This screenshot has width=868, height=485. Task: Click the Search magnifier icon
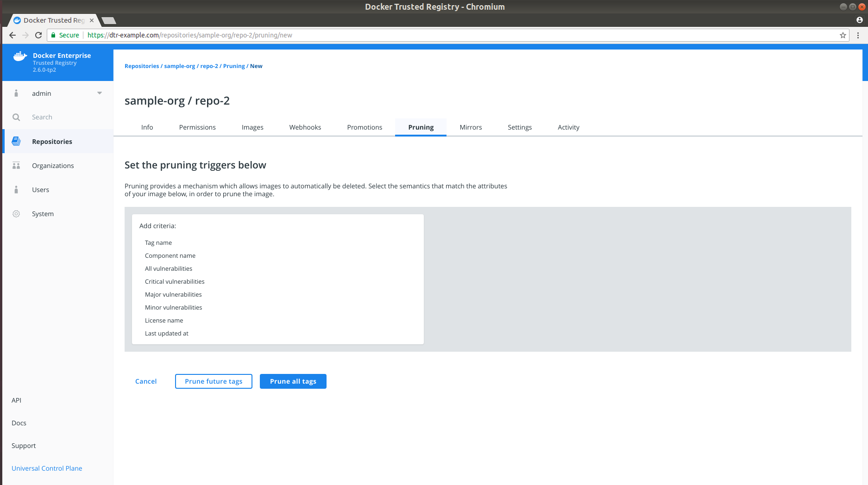[x=16, y=117]
